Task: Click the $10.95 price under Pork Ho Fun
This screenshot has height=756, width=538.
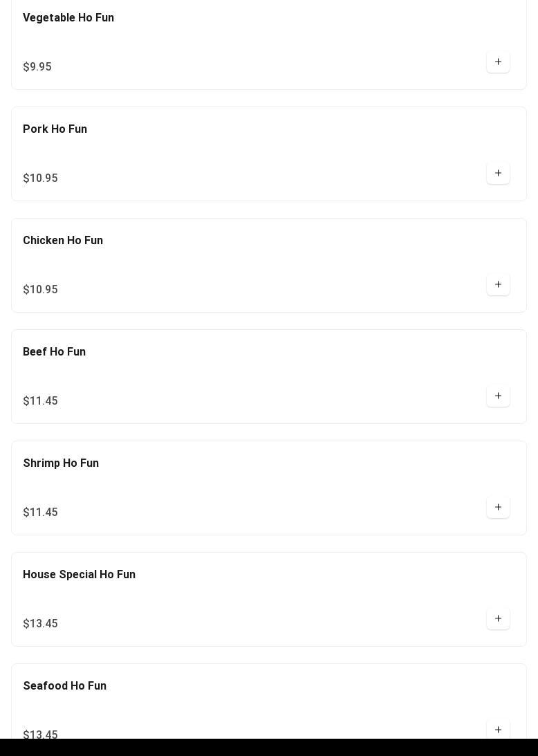Action: [x=41, y=178]
